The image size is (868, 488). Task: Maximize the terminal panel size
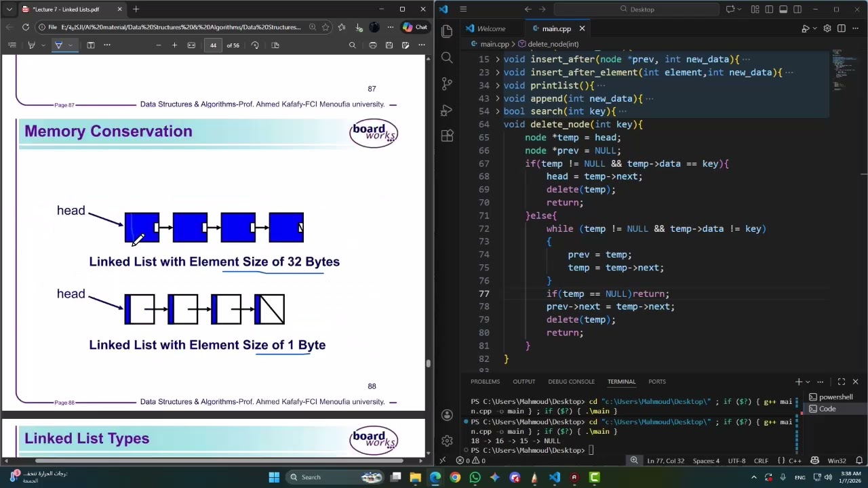[842, 382]
